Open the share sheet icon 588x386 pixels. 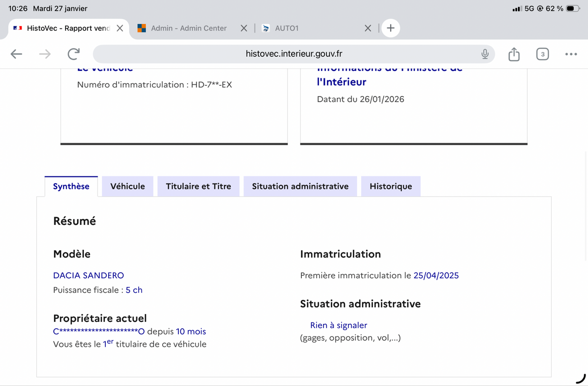point(514,54)
